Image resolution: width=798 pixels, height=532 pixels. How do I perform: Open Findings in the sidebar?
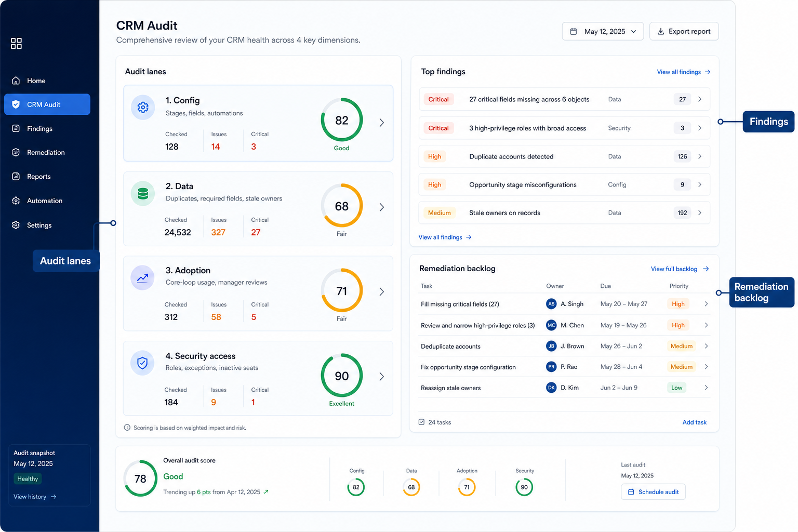tap(47, 128)
